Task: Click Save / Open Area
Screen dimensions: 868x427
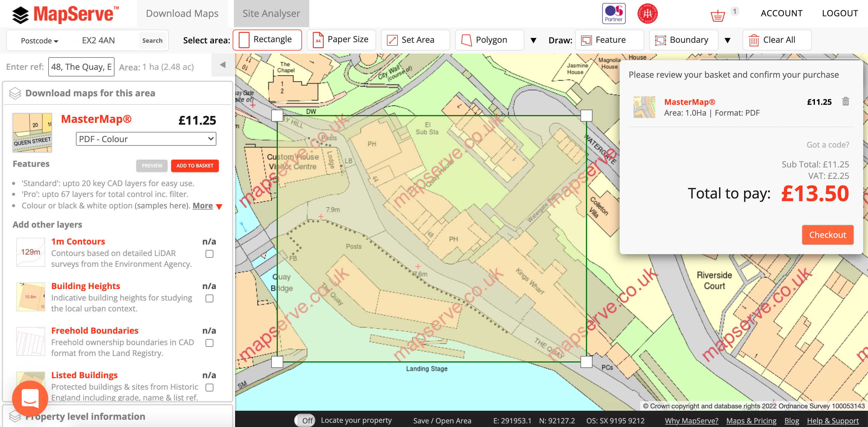Action: [442, 421]
